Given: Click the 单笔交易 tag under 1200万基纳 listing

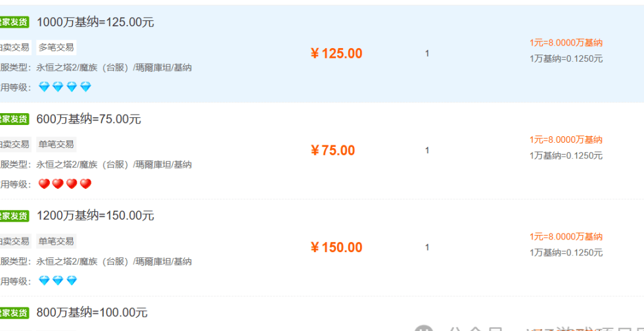Looking at the screenshot, I should click(56, 242).
